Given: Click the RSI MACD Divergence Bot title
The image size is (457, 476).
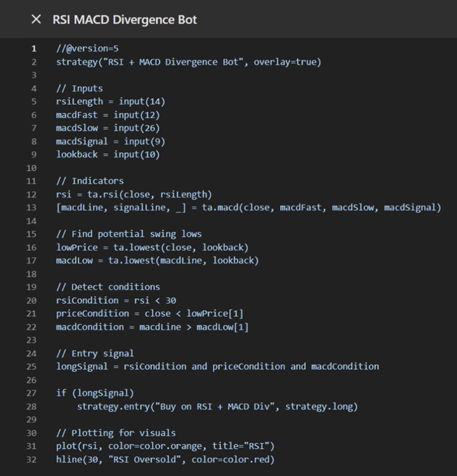Looking at the screenshot, I should (125, 20).
